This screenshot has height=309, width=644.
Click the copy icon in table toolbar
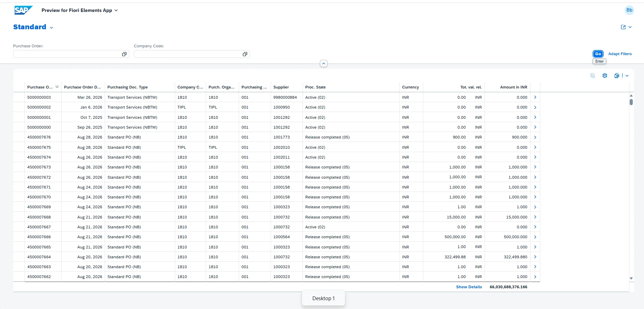coord(592,76)
